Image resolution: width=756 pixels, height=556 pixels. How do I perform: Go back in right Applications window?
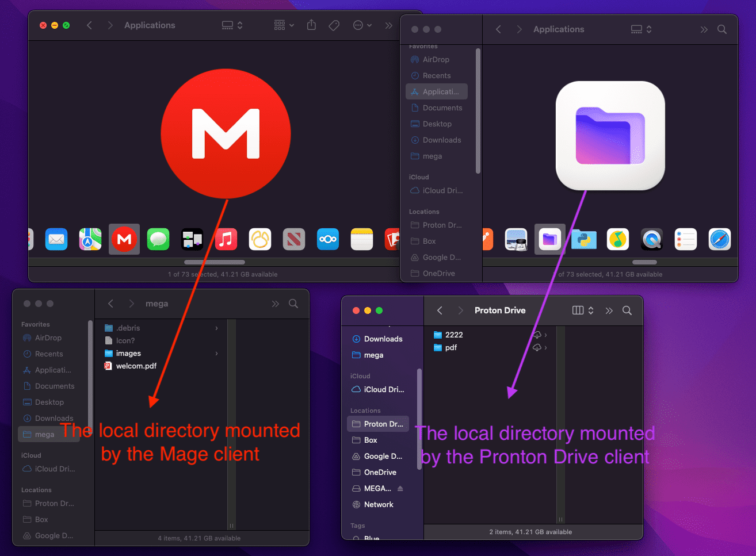coord(498,29)
